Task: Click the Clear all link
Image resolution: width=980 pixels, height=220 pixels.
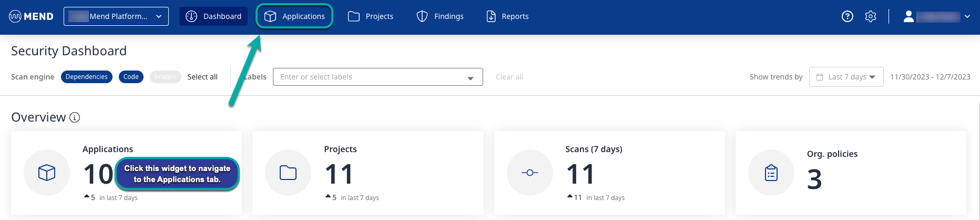Action: click(x=509, y=77)
